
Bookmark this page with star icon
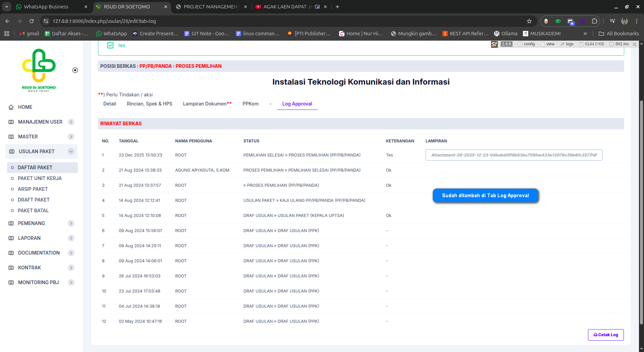click(x=529, y=21)
